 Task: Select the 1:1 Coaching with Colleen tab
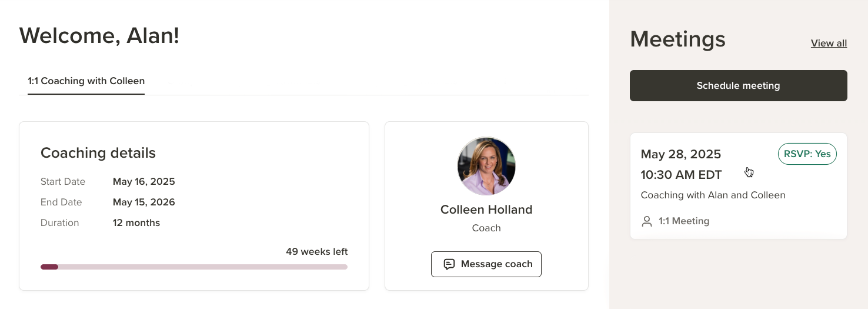(x=86, y=81)
